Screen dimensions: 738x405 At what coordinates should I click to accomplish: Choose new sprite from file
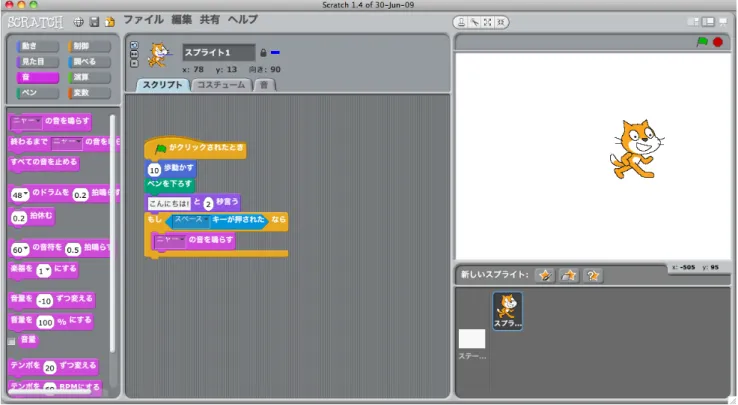coord(569,275)
